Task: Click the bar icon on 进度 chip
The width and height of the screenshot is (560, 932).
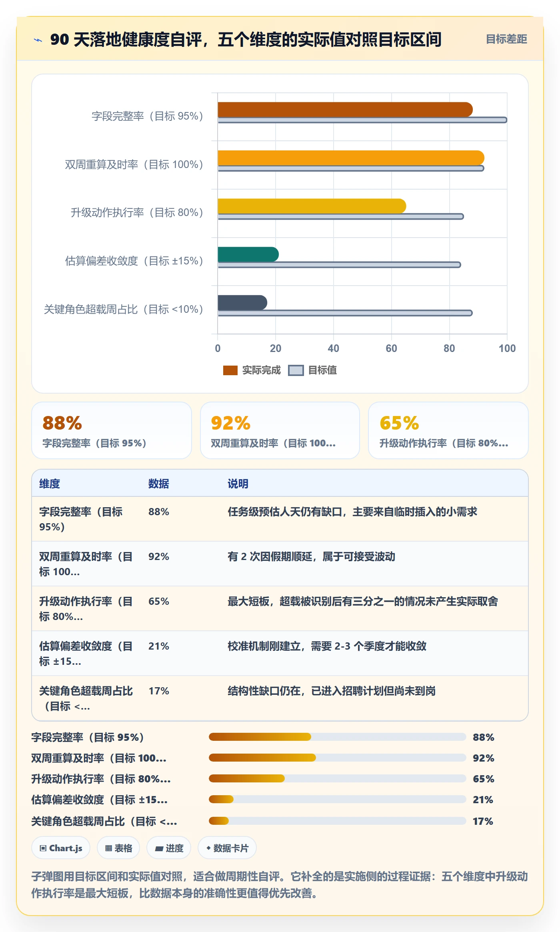Action: click(x=159, y=848)
